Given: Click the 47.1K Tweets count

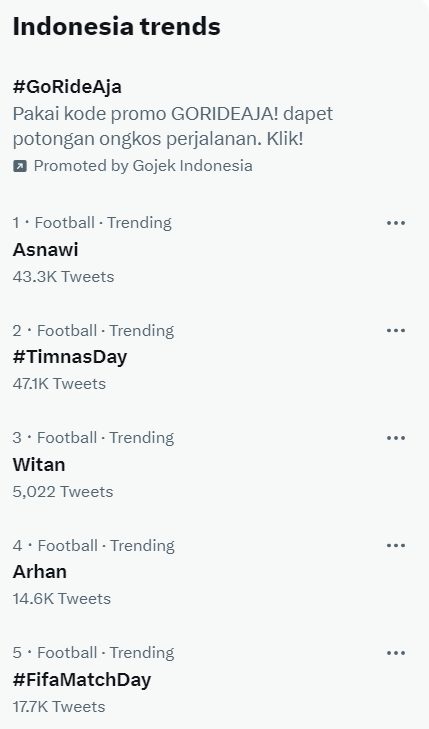Looking at the screenshot, I should coord(59,384).
